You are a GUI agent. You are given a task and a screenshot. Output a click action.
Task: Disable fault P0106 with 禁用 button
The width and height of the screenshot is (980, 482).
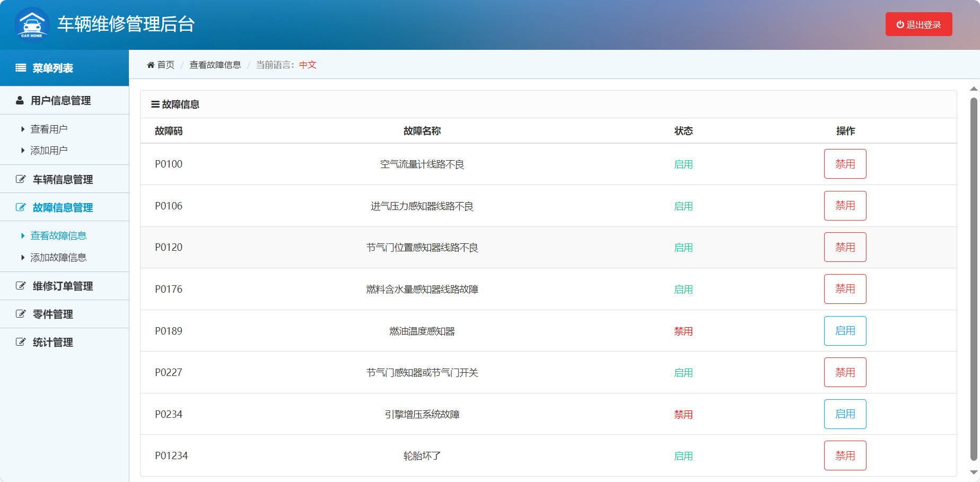point(845,206)
